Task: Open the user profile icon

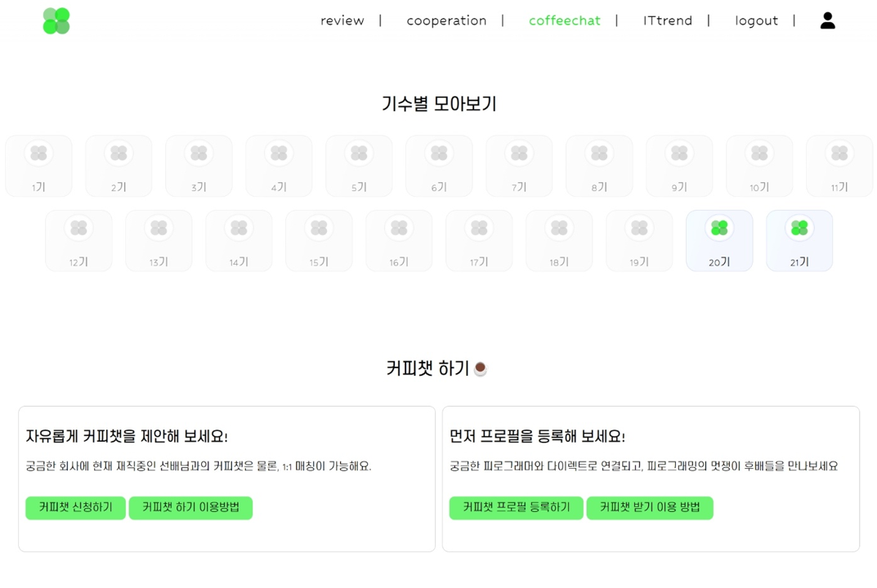Action: click(x=827, y=20)
